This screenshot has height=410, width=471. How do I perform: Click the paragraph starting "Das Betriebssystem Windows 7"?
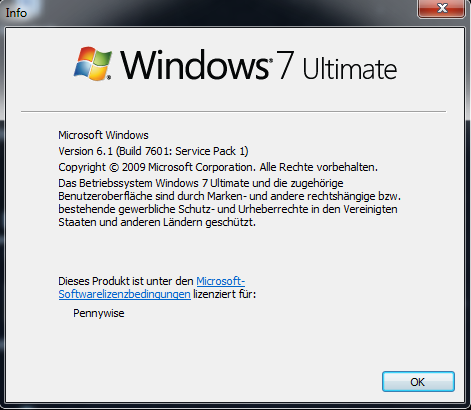click(229, 202)
